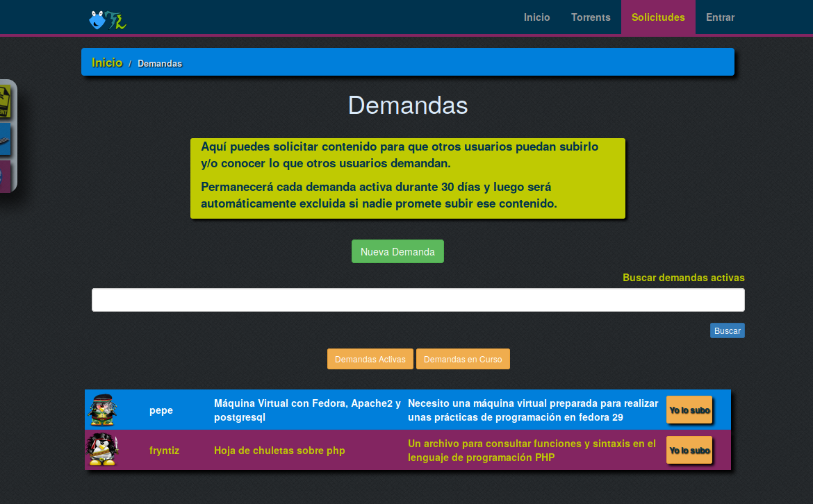Select username pepe in the list

(x=161, y=410)
